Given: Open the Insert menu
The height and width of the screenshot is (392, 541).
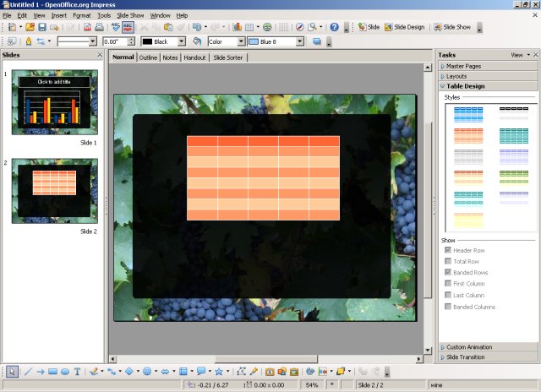Looking at the screenshot, I should (59, 15).
